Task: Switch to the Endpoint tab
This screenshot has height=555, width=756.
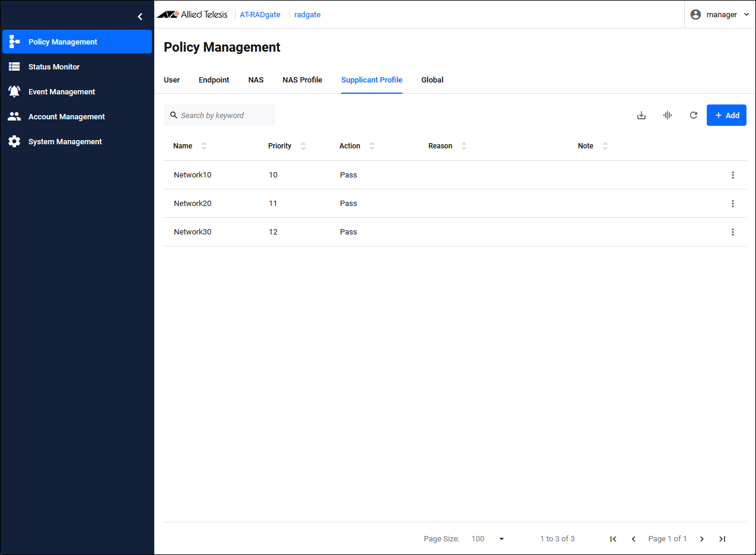Action: (x=214, y=80)
